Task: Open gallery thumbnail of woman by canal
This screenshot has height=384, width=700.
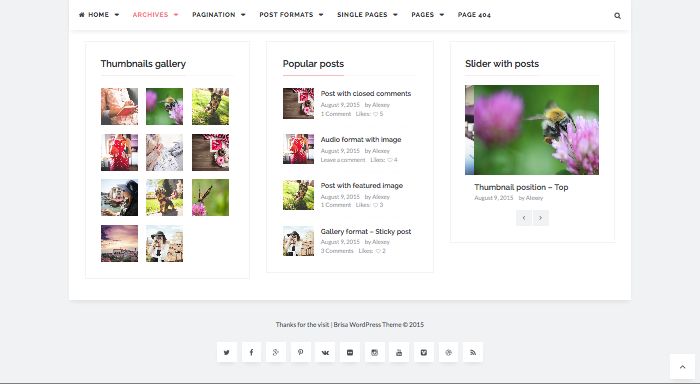Action: [x=120, y=197]
